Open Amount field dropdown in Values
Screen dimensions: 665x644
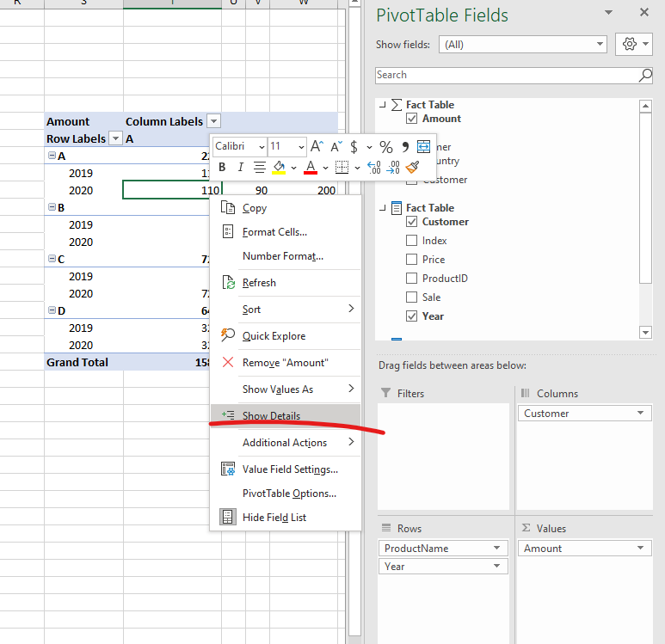tap(640, 548)
